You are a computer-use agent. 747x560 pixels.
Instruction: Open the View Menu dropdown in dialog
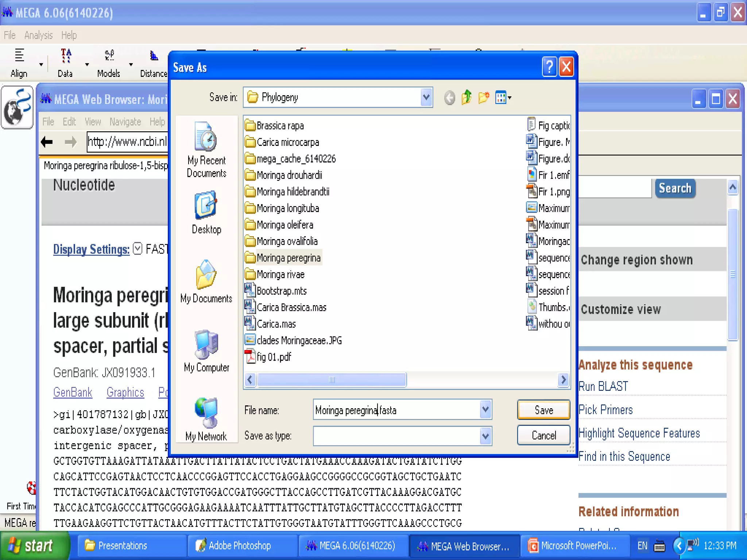pyautogui.click(x=503, y=98)
